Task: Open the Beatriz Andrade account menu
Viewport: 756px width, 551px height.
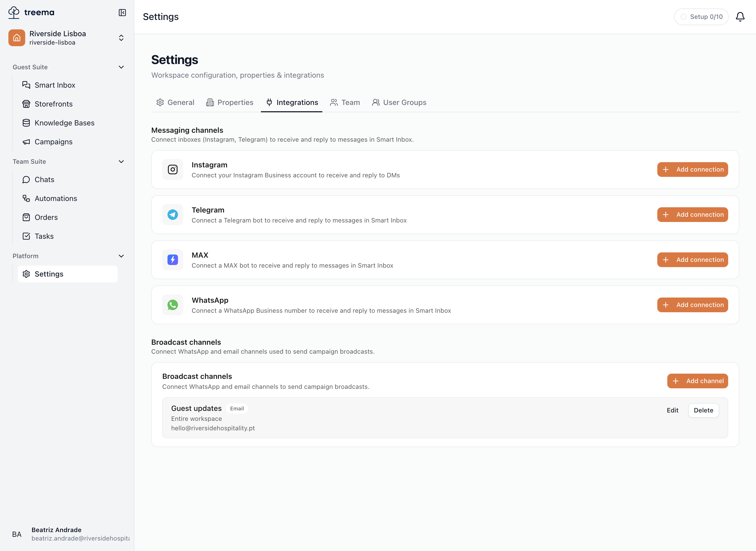Action: click(67, 534)
